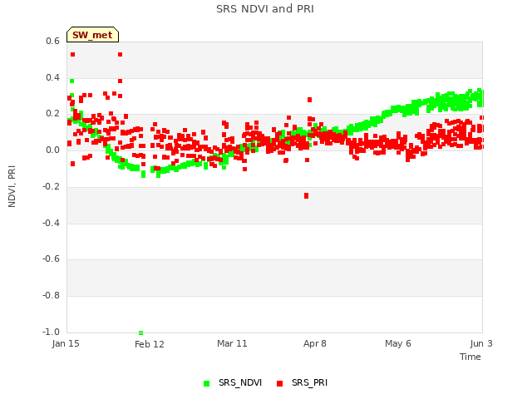
Task: Click the -1.0 y-axis tick label
Action: (51, 332)
